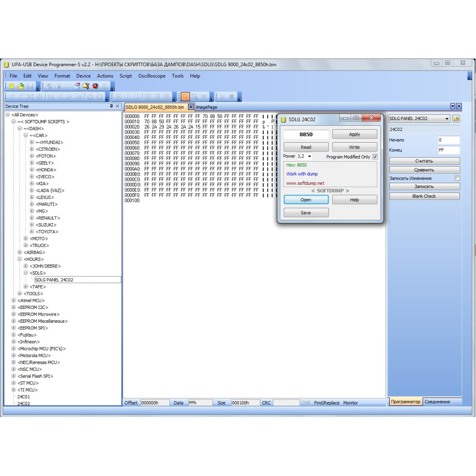
Task: Click the Offset 000000h field
Action: point(155,403)
